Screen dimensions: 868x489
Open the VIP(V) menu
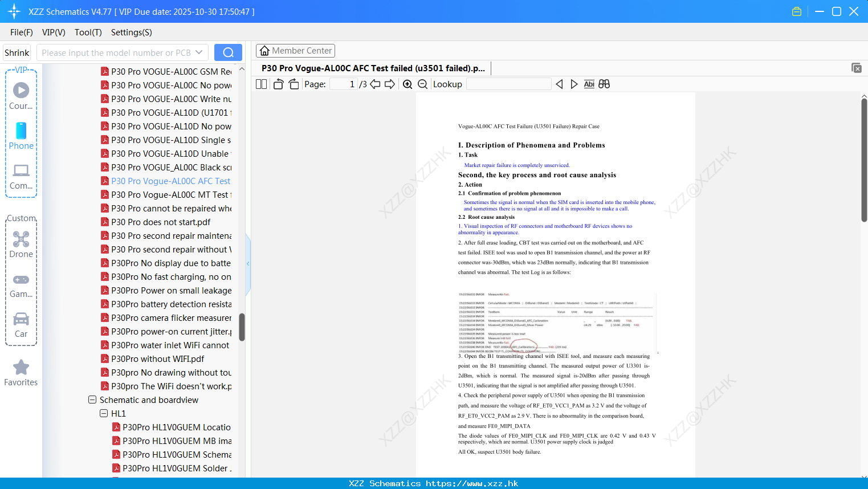point(54,32)
